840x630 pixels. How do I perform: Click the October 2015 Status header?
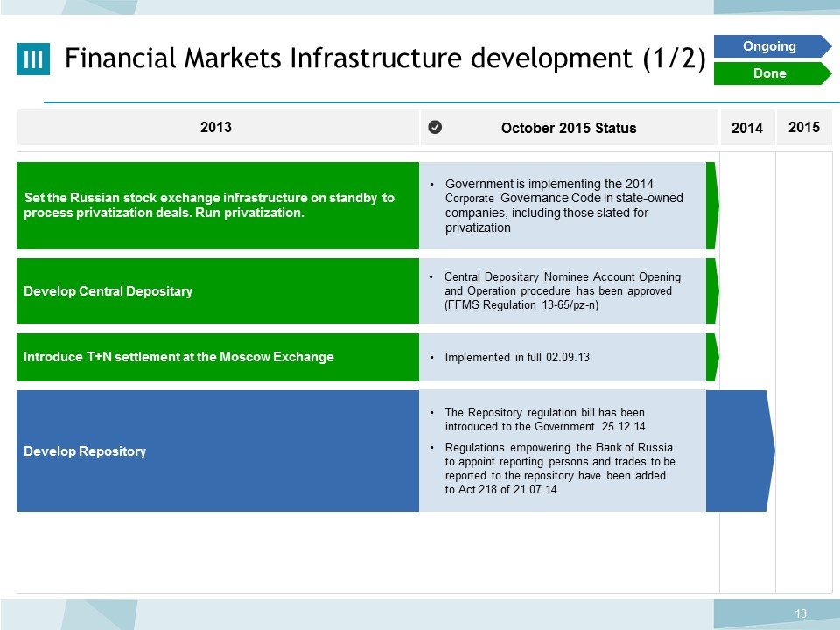tap(569, 128)
